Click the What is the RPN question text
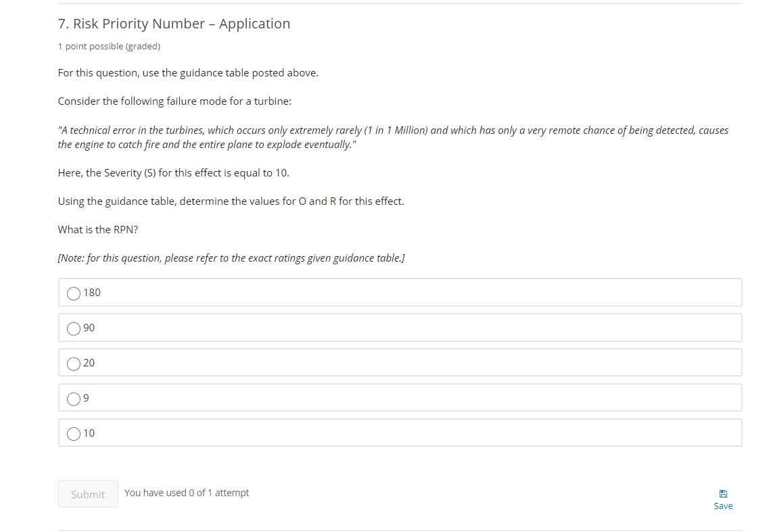775x532 pixels. [97, 229]
